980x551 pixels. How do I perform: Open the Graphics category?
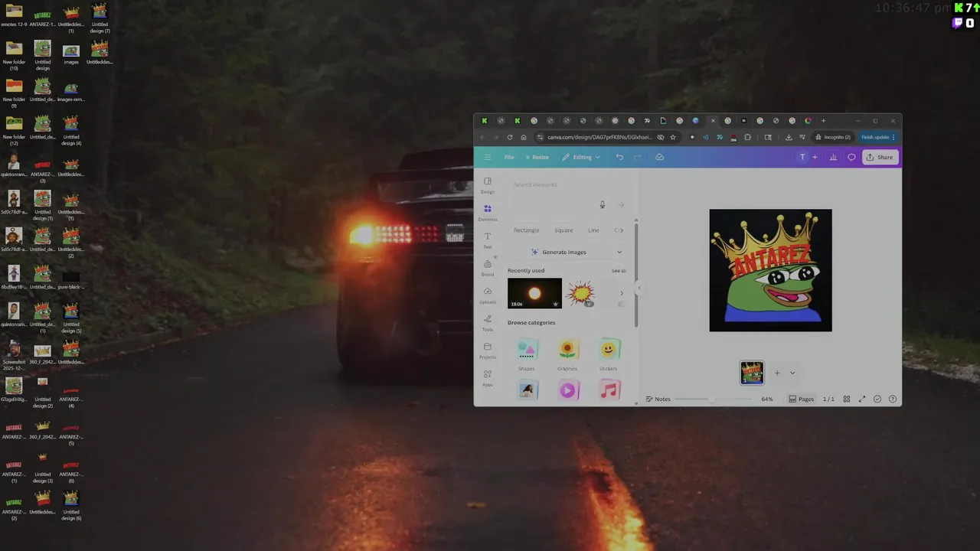(567, 354)
